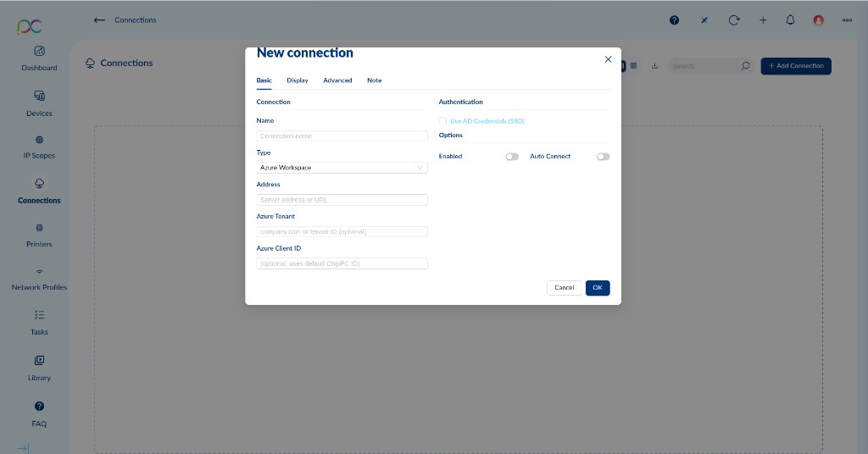Click the X tools icon in top bar
Image resolution: width=868 pixels, height=454 pixels.
tap(704, 20)
